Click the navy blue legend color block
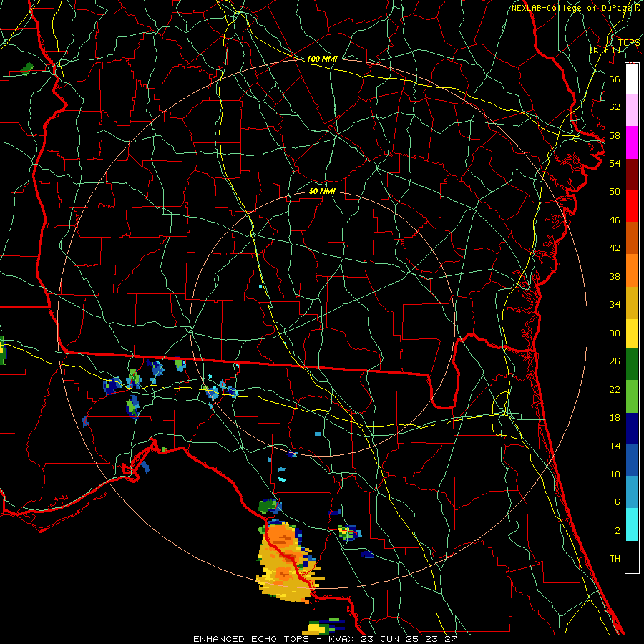 click(x=632, y=429)
